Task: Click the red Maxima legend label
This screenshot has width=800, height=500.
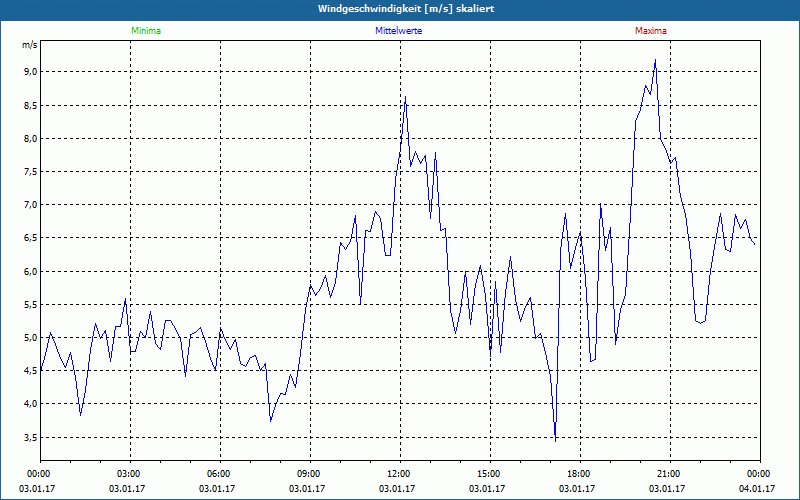Action: pyautogui.click(x=651, y=31)
